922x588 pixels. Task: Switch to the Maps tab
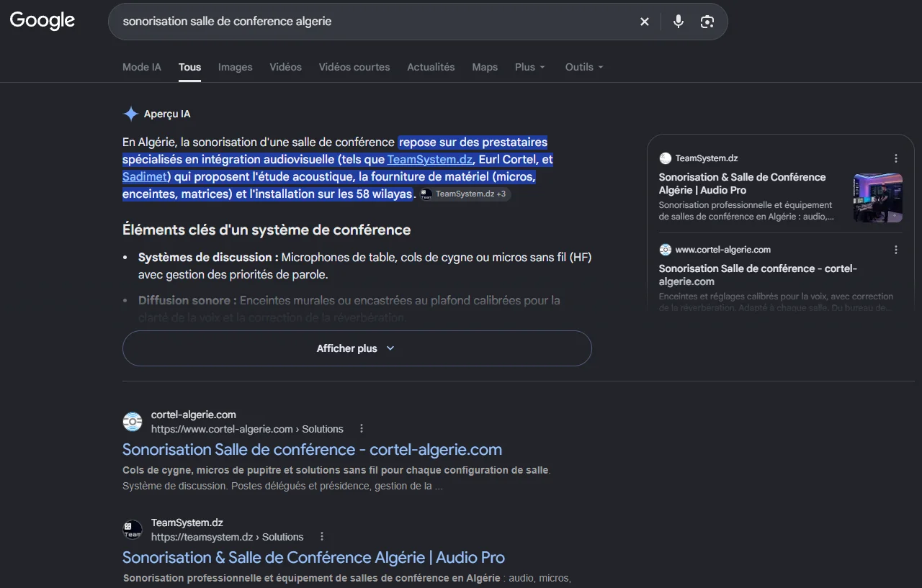click(485, 67)
